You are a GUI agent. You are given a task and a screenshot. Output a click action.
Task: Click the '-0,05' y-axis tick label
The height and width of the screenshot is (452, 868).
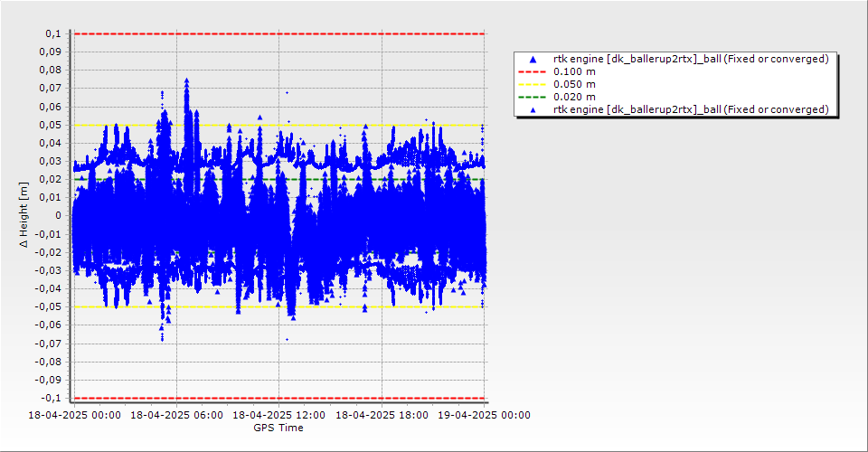click(x=49, y=307)
